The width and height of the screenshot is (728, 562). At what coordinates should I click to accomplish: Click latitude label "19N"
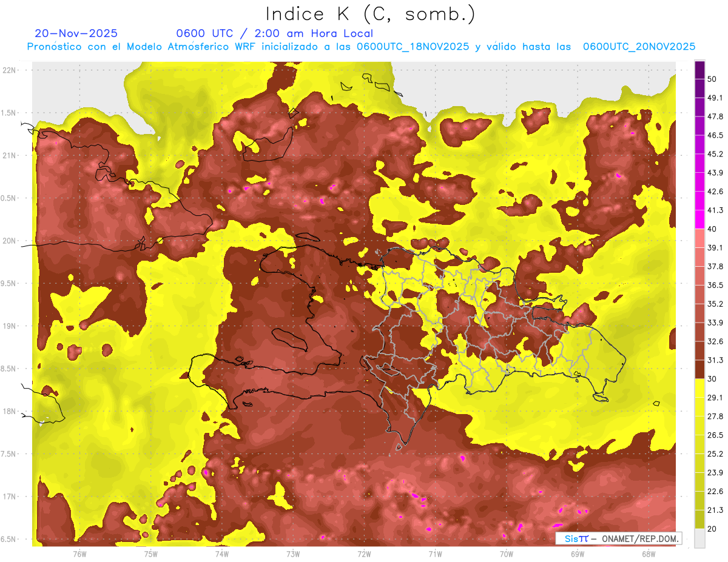click(x=10, y=326)
